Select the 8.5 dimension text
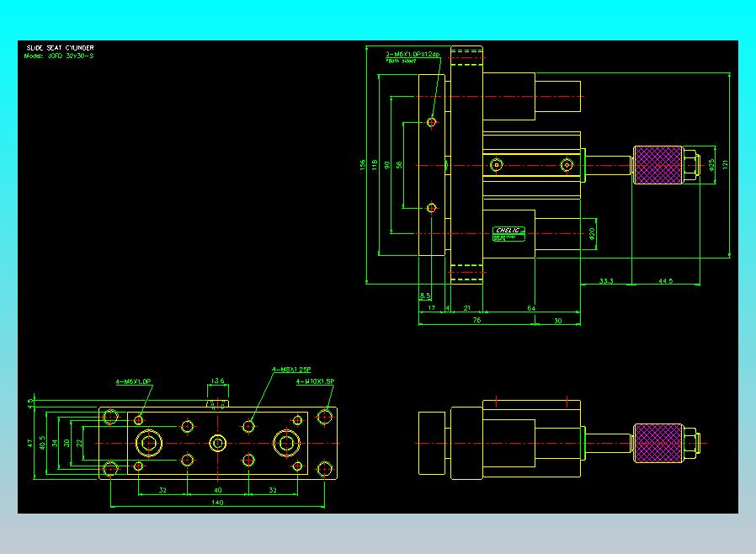The width and height of the screenshot is (756, 554). [425, 296]
